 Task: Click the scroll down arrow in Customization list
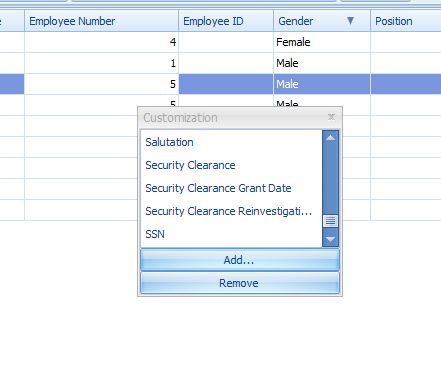tap(331, 239)
